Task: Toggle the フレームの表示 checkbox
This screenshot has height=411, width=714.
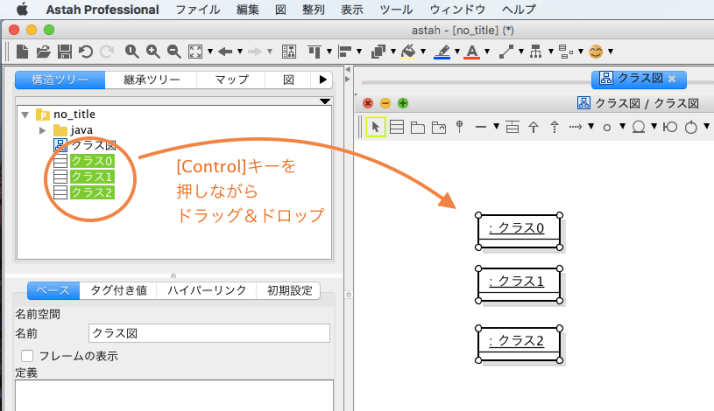Action: click(28, 355)
